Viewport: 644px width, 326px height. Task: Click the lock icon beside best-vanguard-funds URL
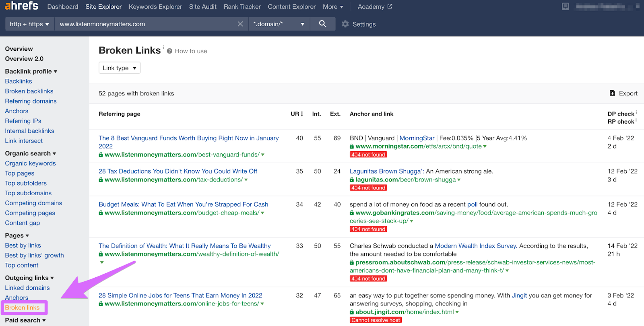tap(101, 155)
